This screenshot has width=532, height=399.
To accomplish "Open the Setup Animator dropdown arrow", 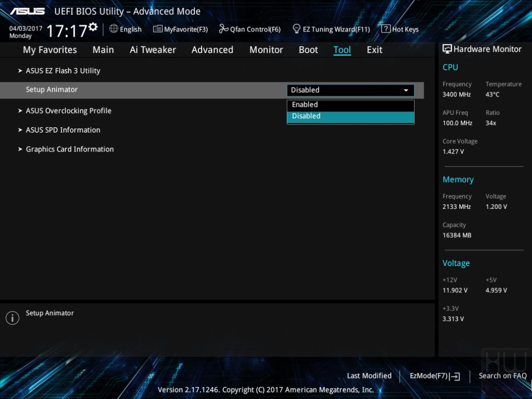I will tap(406, 90).
